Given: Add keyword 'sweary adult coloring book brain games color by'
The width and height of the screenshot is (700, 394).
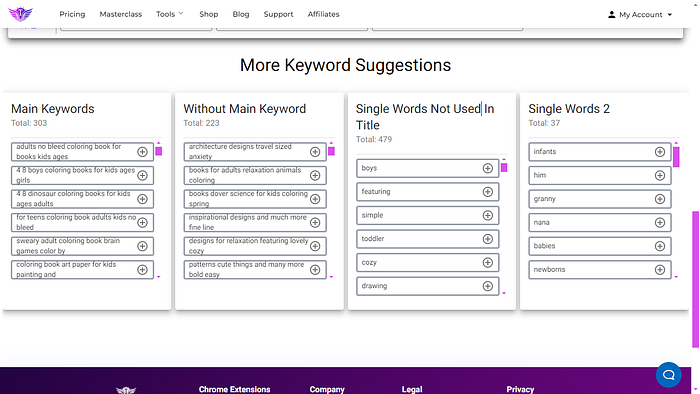Looking at the screenshot, I should tap(142, 246).
